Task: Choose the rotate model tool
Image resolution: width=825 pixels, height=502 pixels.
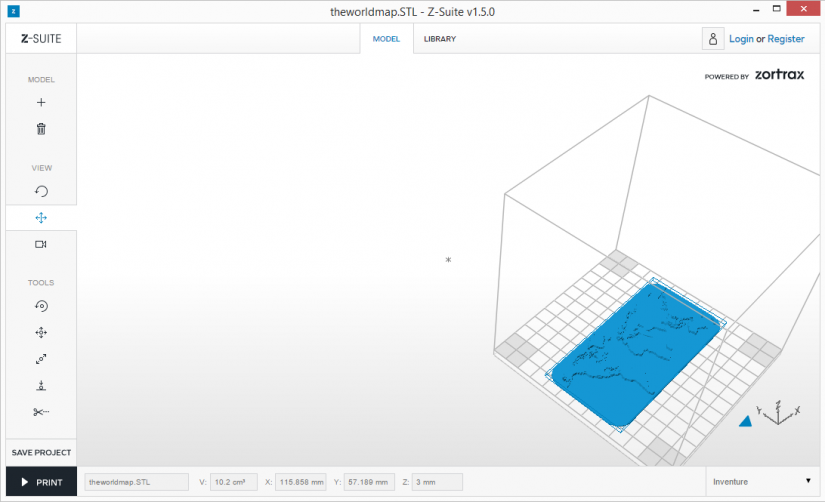Action: [x=41, y=306]
